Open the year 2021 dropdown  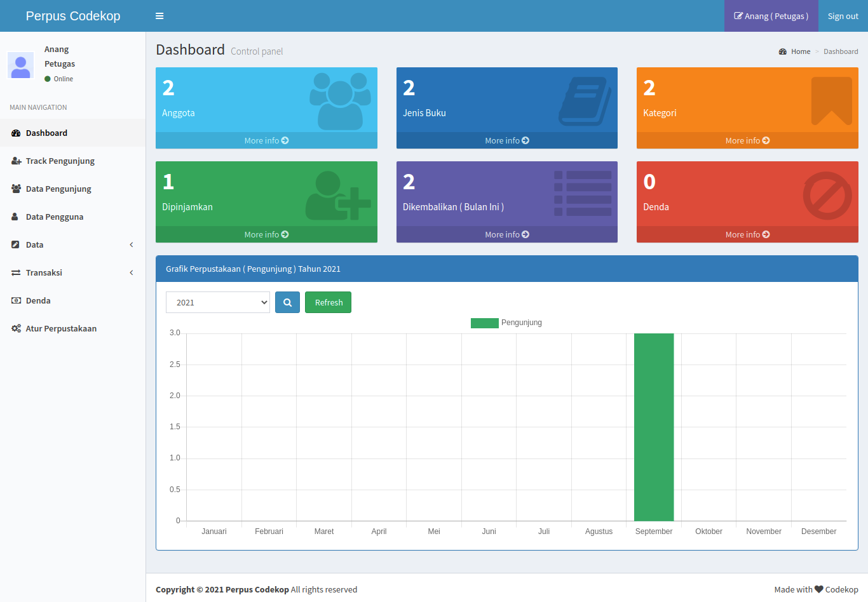(x=218, y=302)
